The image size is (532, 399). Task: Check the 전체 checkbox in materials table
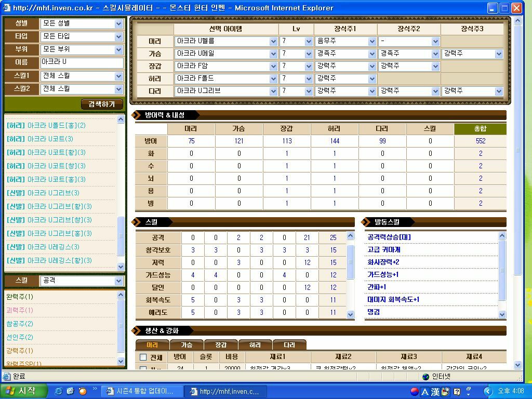tap(143, 357)
